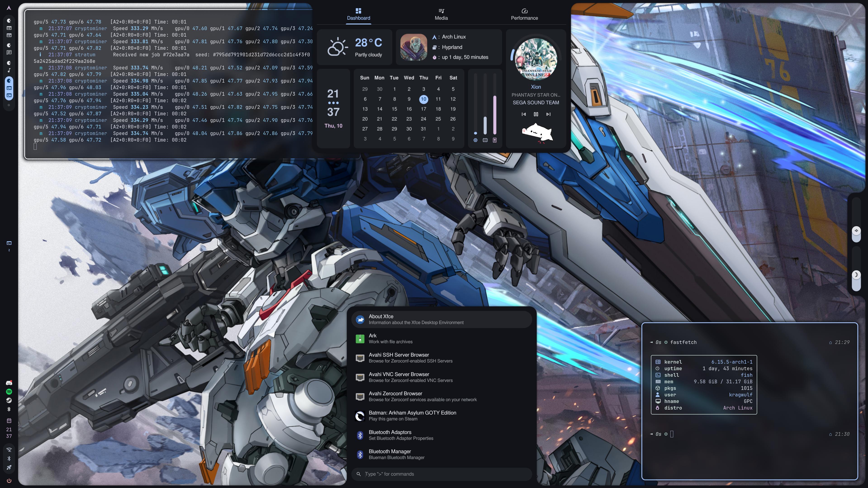This screenshot has width=868, height=488.
Task: Focus the fastfetch terminal prompt cursor
Action: 671,434
